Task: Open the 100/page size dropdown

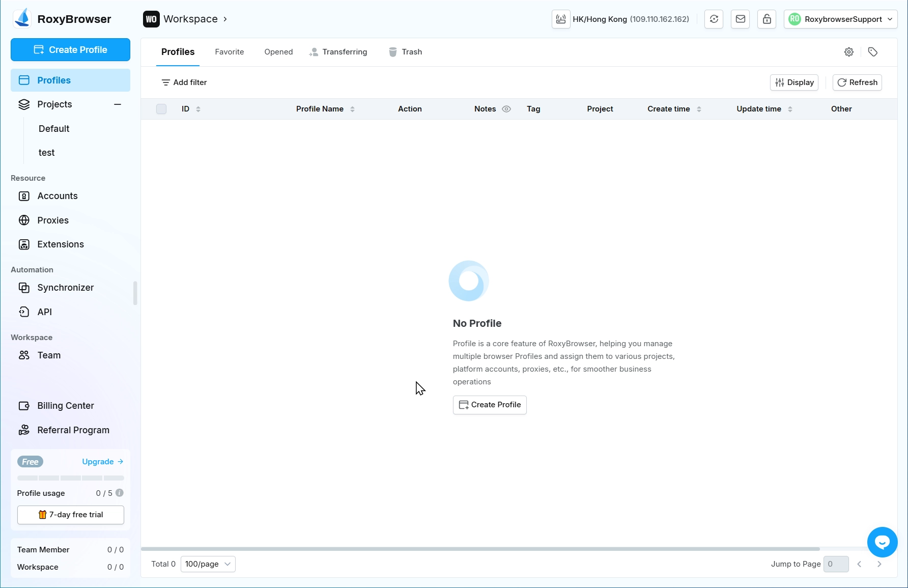Action: pyautogui.click(x=208, y=564)
